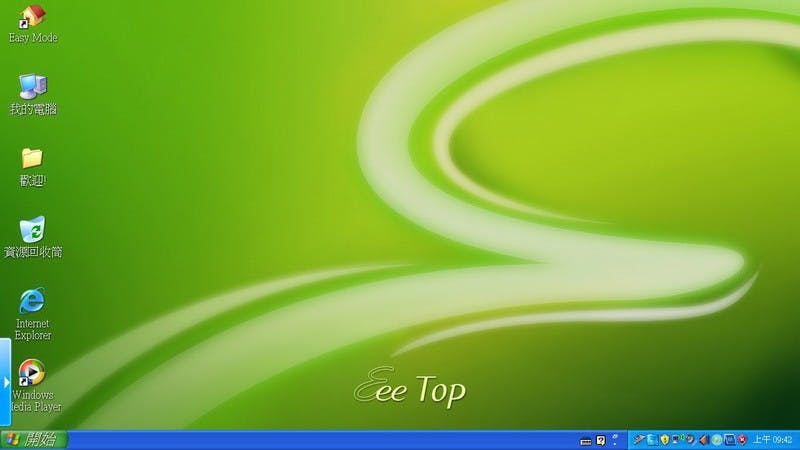This screenshot has width=800, height=450.
Task: Select the Windows Media Player desktop icon
Action: tap(32, 372)
